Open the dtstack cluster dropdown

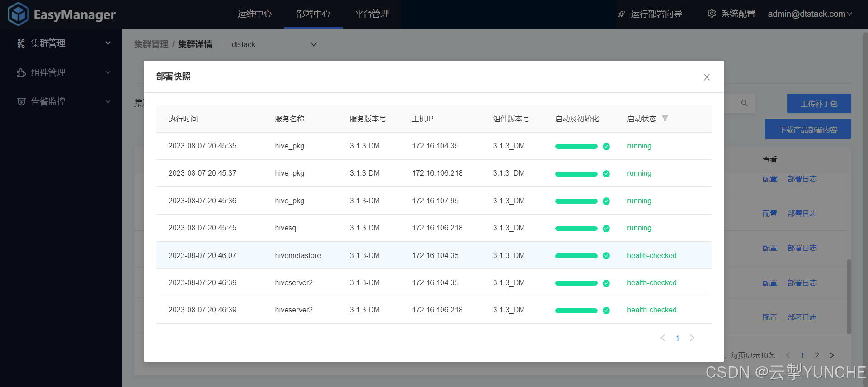[x=274, y=44]
